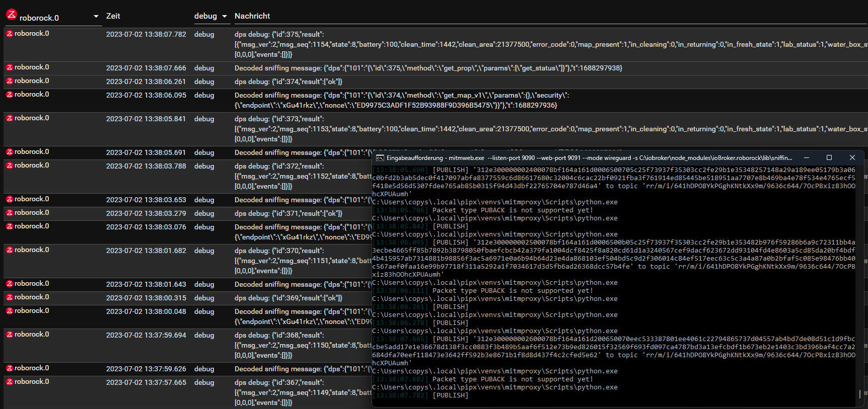Minimize the mitmweb command prompt window
This screenshot has width=868, height=409.
click(806, 157)
